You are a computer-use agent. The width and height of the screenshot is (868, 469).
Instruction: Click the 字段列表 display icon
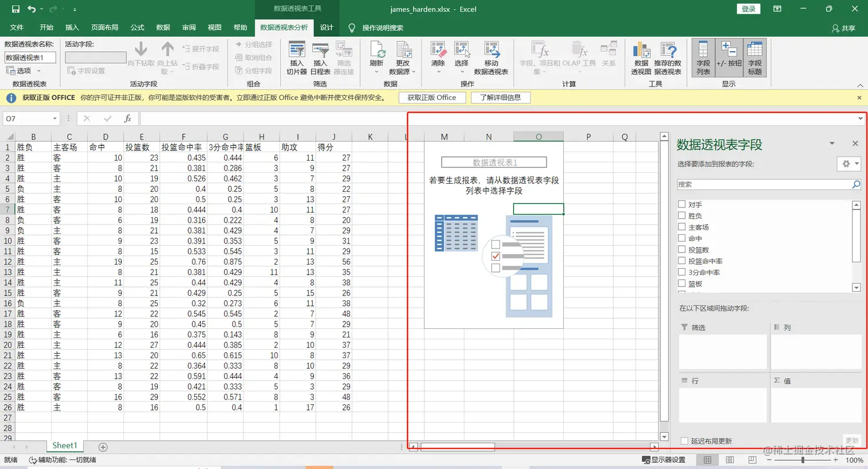point(703,57)
